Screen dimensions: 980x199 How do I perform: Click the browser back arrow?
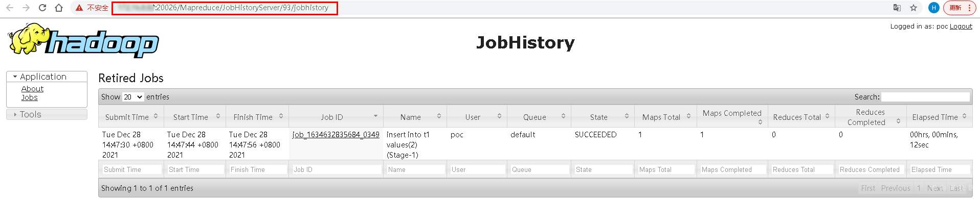pos(10,8)
